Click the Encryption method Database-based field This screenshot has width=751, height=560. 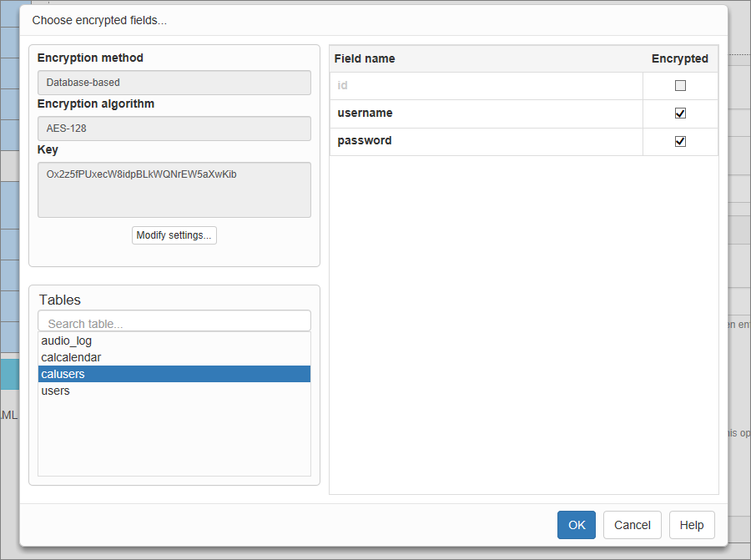pyautogui.click(x=174, y=83)
